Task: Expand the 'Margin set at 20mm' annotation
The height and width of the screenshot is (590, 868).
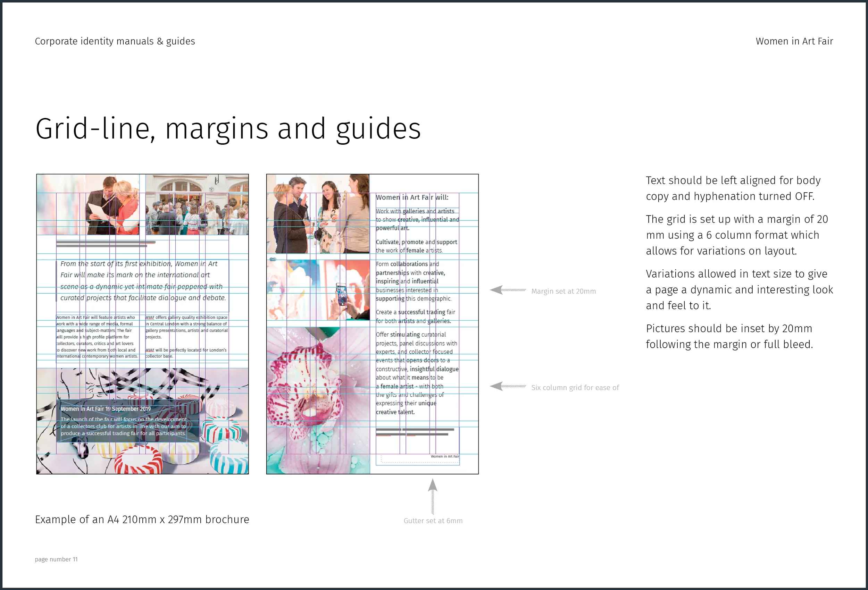Action: click(564, 291)
